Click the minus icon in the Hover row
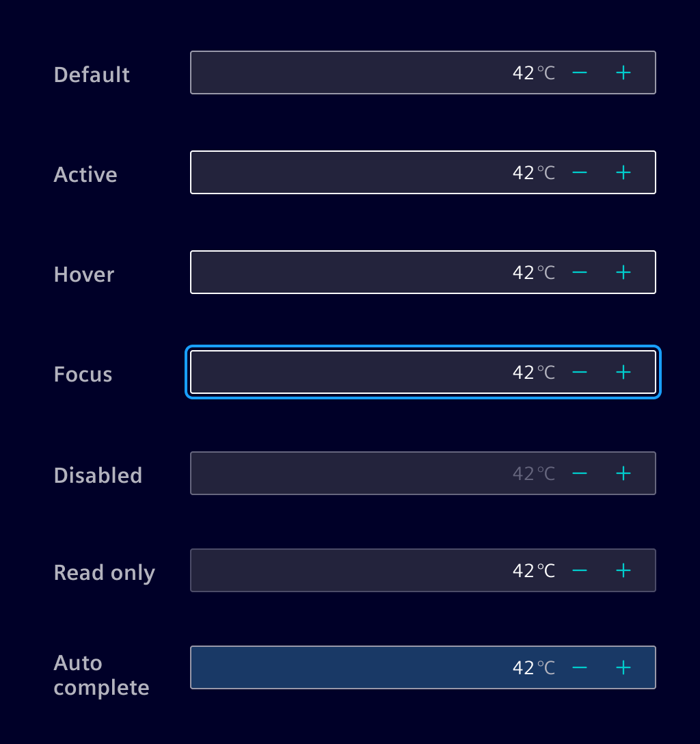The height and width of the screenshot is (744, 700). click(x=579, y=271)
